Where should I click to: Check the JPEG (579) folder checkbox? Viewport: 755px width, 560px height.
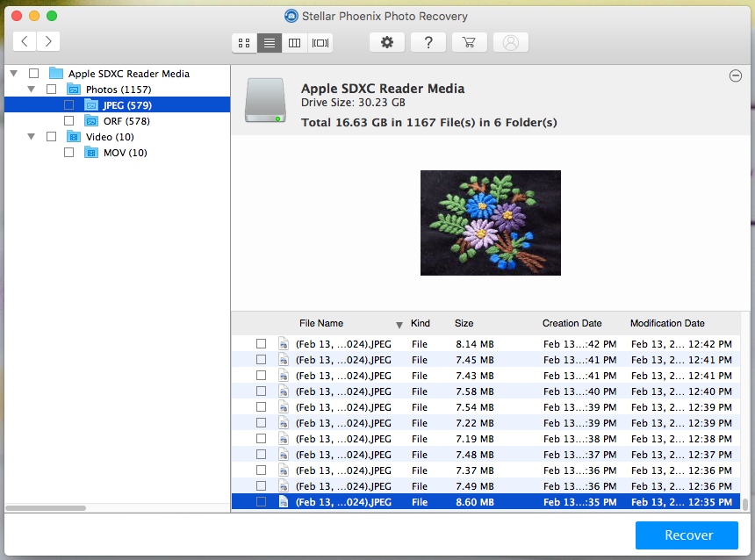[68, 105]
